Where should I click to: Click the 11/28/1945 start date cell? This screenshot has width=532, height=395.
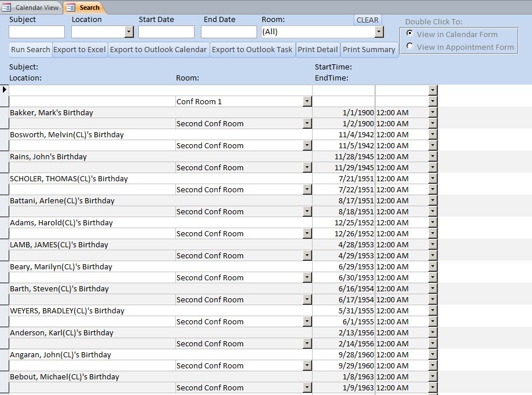pos(344,156)
